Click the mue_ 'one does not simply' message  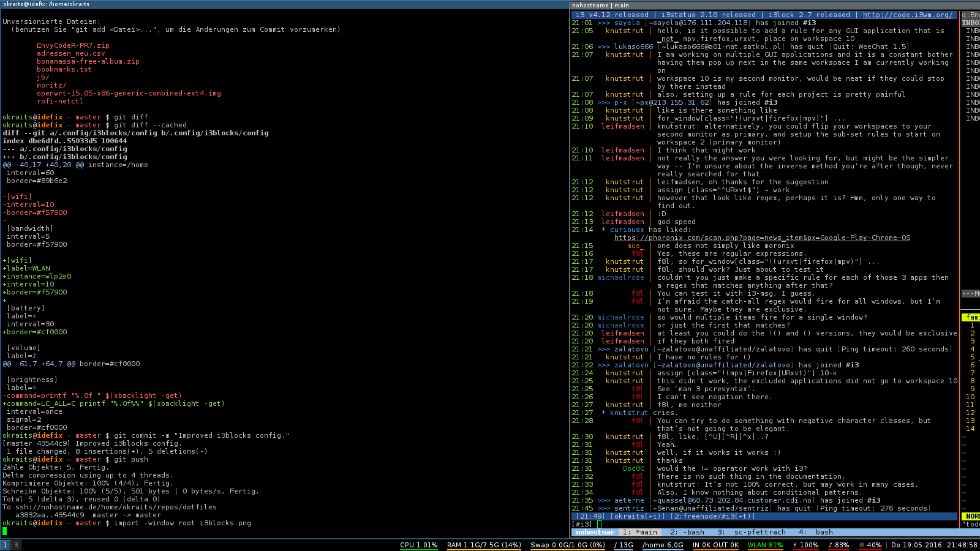pos(725,246)
